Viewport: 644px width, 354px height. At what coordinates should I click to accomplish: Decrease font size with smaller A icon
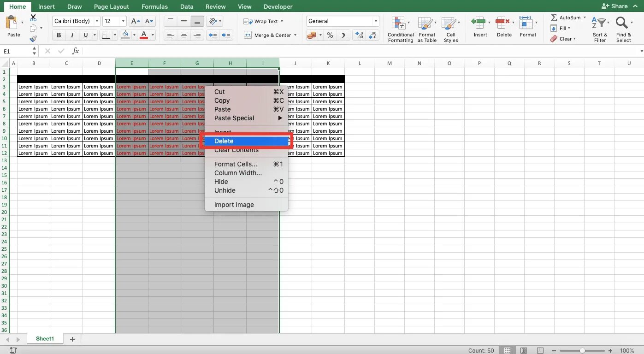pyautogui.click(x=149, y=21)
